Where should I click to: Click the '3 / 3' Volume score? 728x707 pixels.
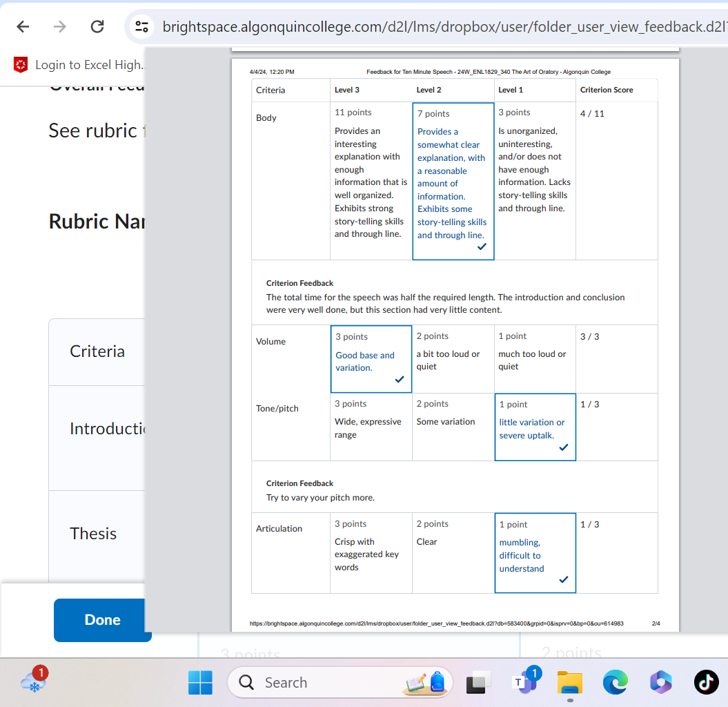pos(589,336)
